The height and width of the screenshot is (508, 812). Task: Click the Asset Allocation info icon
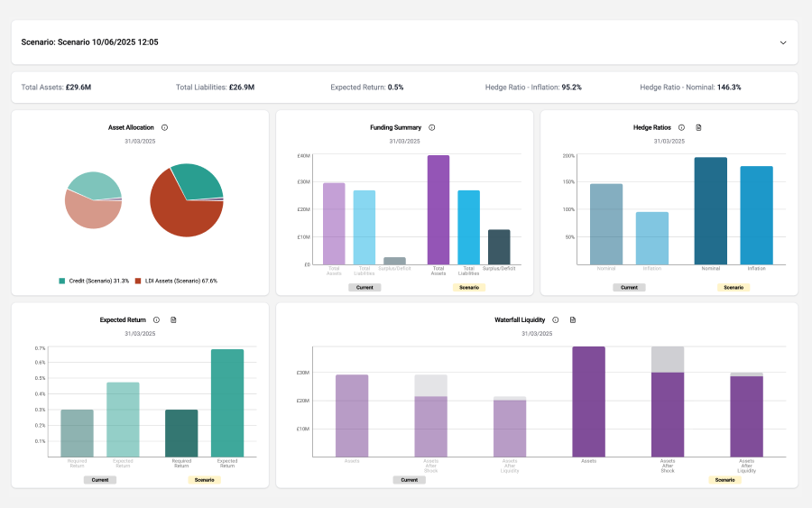(x=164, y=127)
